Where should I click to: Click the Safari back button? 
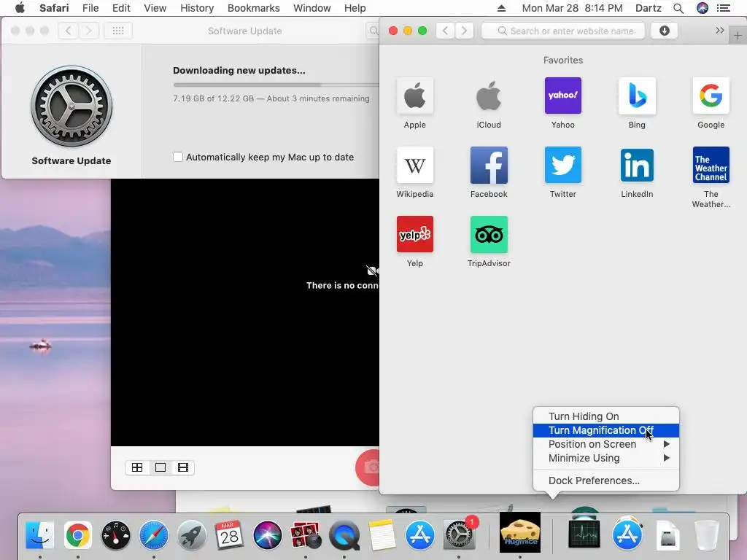[446, 31]
